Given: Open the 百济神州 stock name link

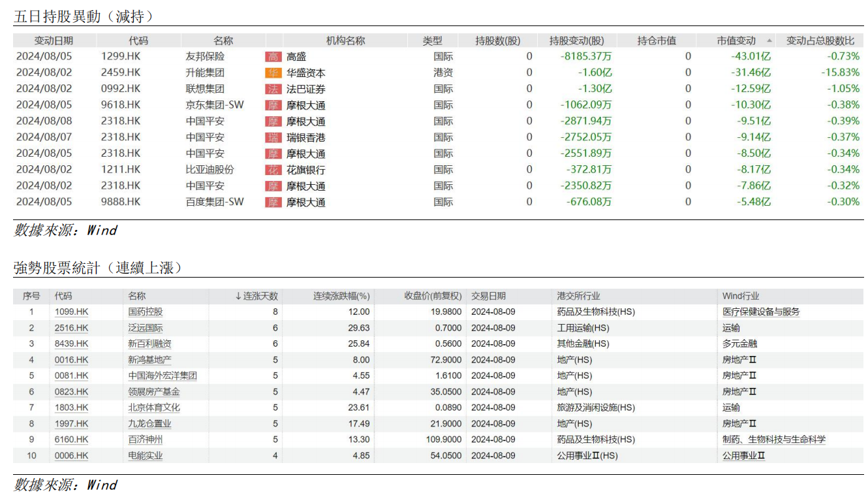Looking at the screenshot, I should click(146, 440).
